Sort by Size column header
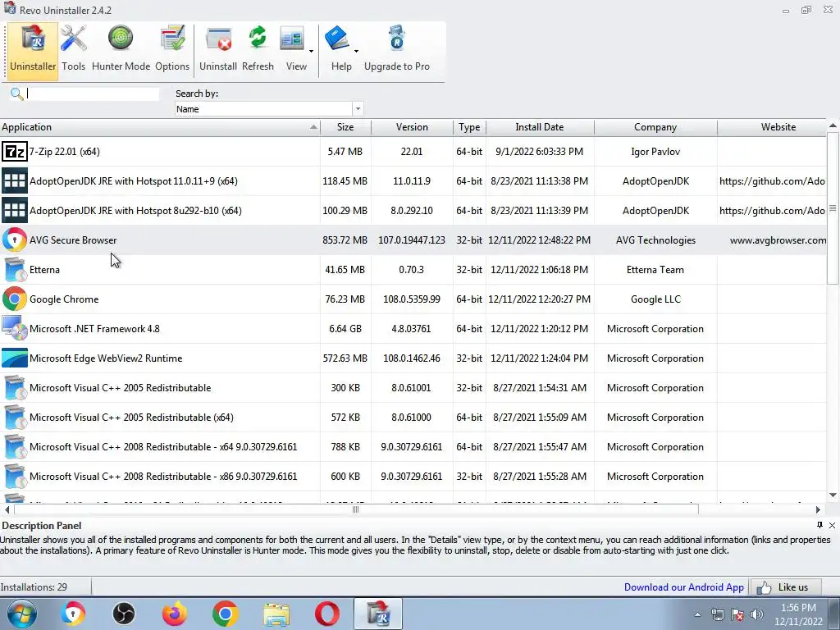The height and width of the screenshot is (630, 840). click(x=345, y=127)
